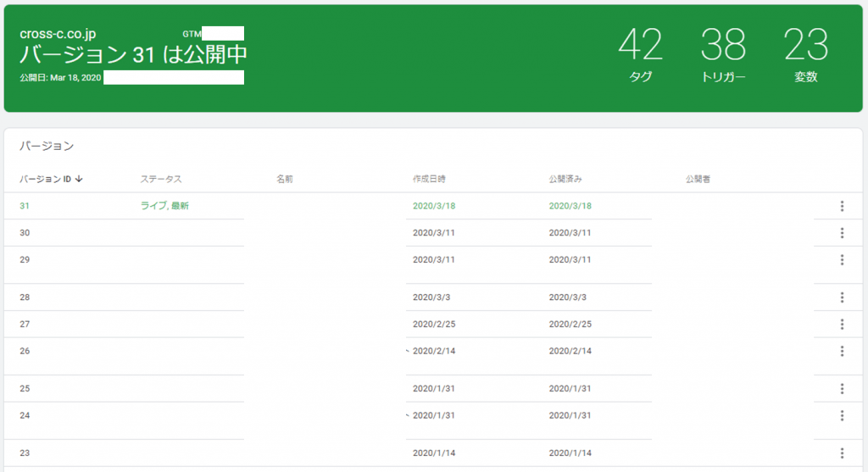Click the 38 トリガー count
868x472 pixels.
click(x=723, y=53)
